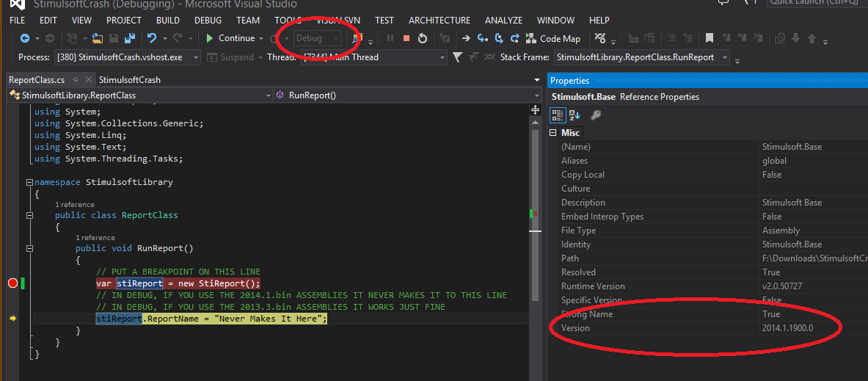
Task: Click the Quick Launch search field
Action: tap(817, 3)
